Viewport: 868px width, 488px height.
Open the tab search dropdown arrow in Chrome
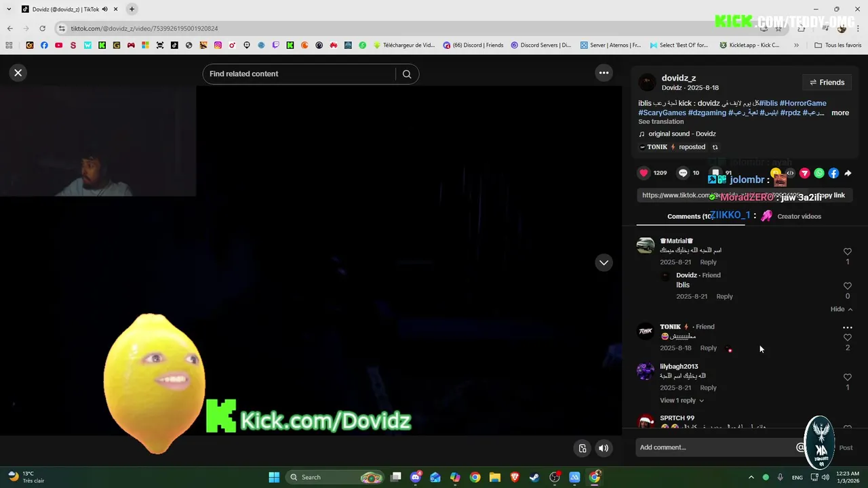point(9,9)
